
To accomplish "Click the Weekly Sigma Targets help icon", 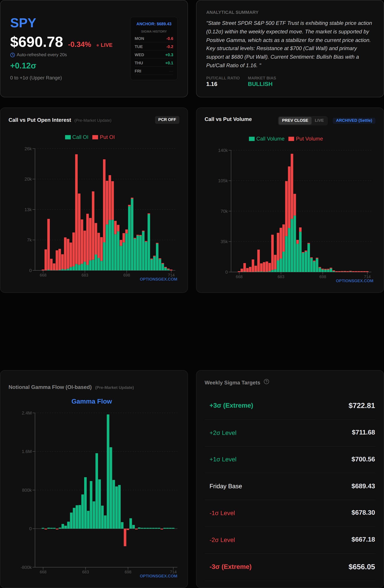I will click(266, 382).
